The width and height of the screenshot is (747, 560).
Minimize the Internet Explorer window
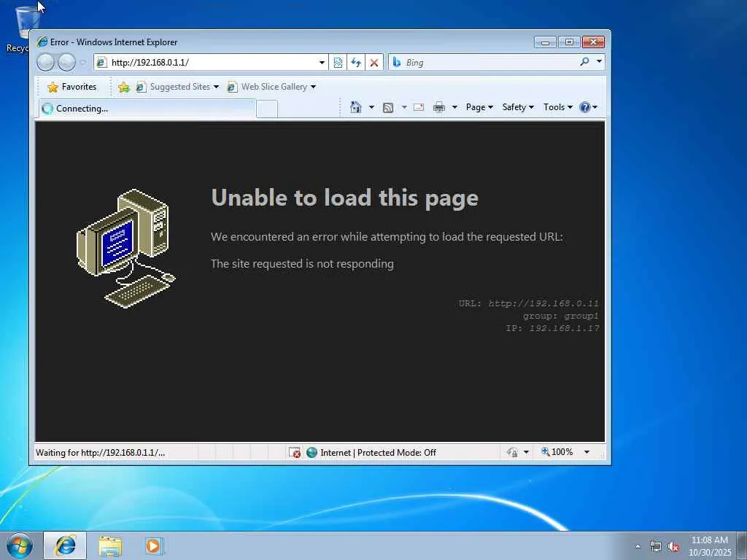click(545, 42)
